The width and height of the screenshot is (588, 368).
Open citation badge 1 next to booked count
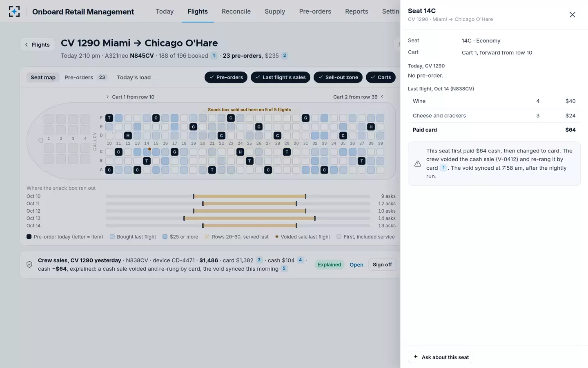[214, 56]
